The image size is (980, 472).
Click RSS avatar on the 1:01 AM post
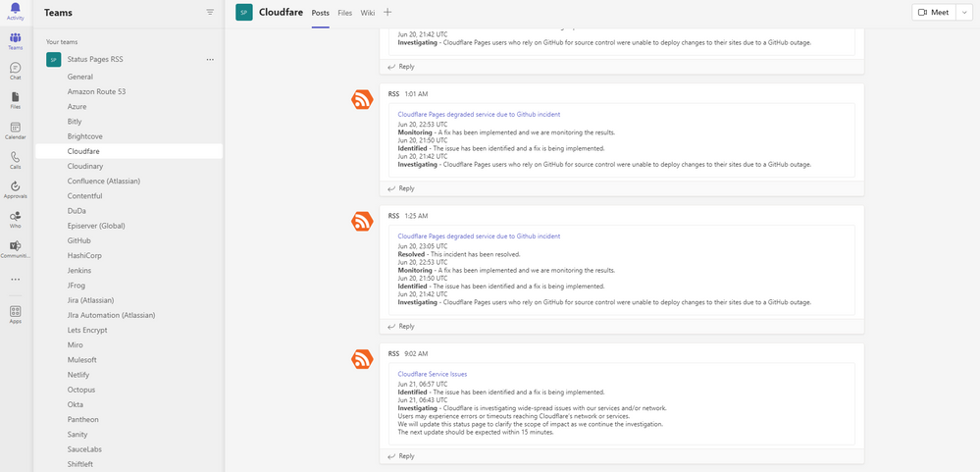pos(363,99)
